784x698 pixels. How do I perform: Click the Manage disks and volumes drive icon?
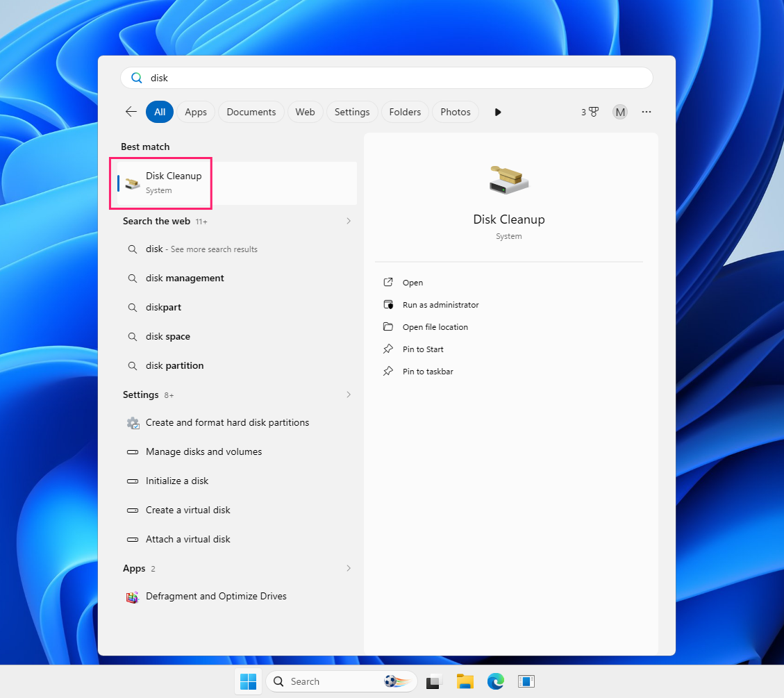pos(133,452)
